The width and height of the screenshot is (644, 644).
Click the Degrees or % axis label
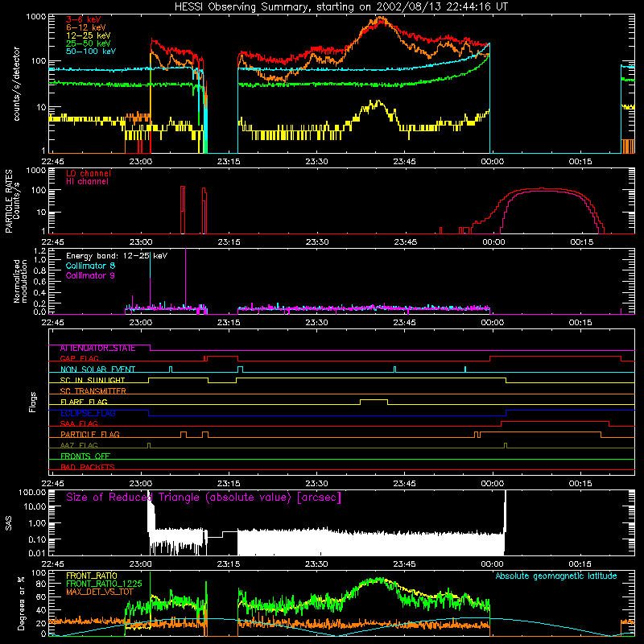pyautogui.click(x=21, y=603)
